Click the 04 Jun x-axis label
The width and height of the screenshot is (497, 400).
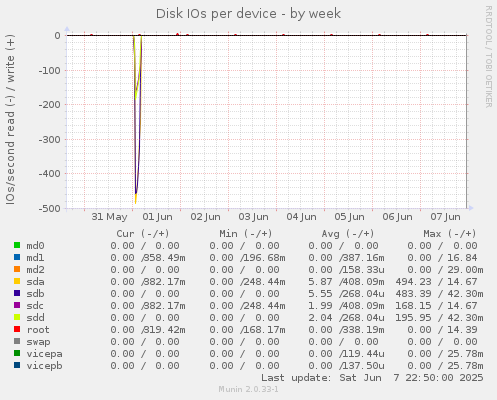coord(301,217)
